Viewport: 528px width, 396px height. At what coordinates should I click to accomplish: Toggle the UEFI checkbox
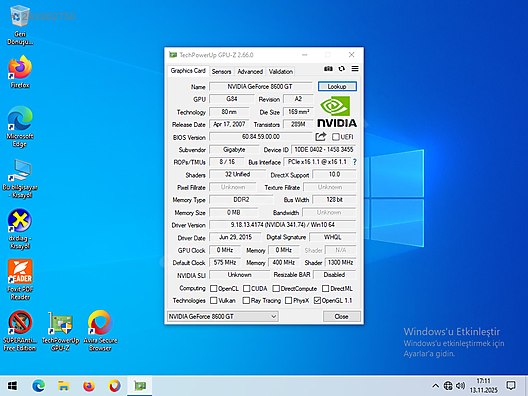pos(336,137)
